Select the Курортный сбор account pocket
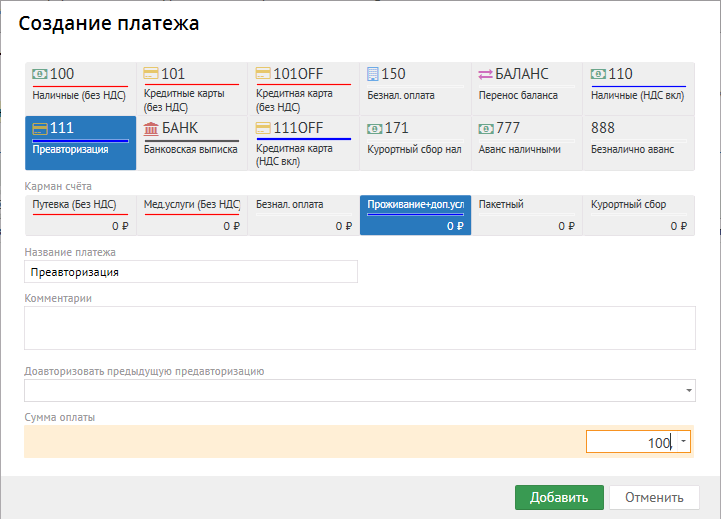The image size is (721, 519). (638, 214)
